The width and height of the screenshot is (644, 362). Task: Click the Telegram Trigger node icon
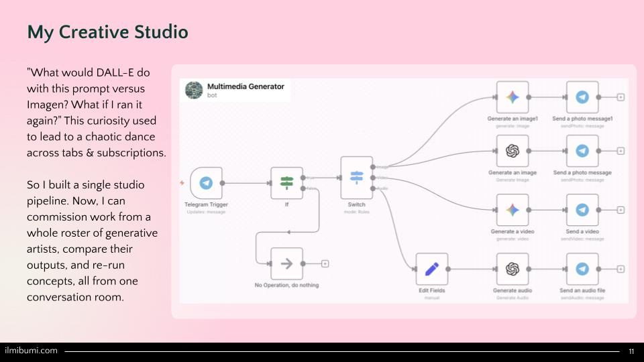pos(206,183)
